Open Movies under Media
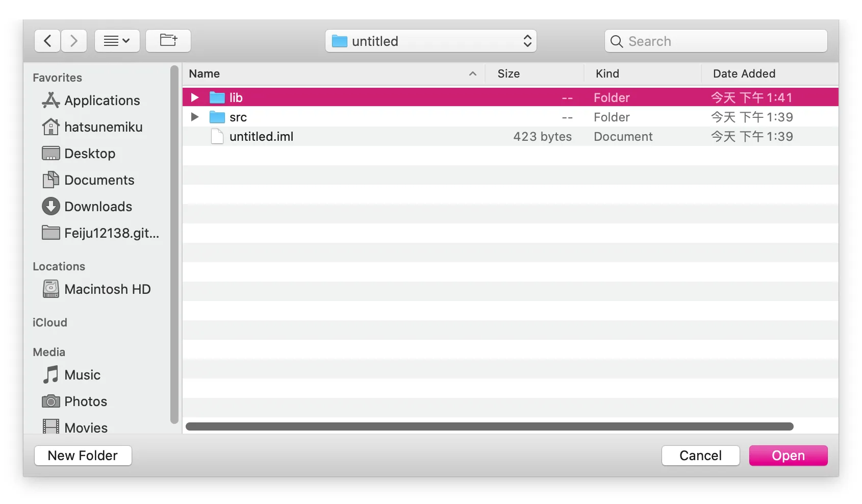This screenshot has height=504, width=862. tap(86, 427)
